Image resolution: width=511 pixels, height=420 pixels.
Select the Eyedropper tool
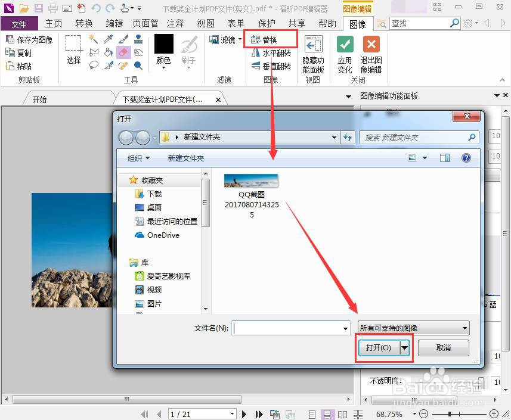click(107, 38)
